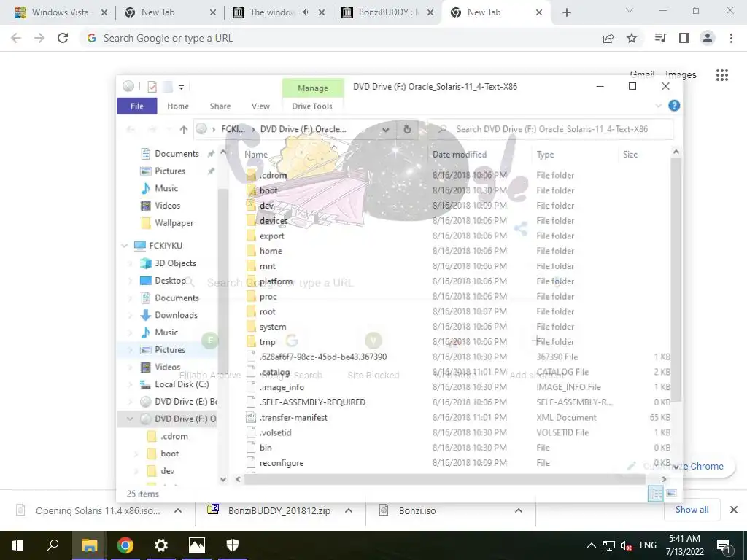Switch to details view icon in status bar
747x560 pixels.
(656, 494)
